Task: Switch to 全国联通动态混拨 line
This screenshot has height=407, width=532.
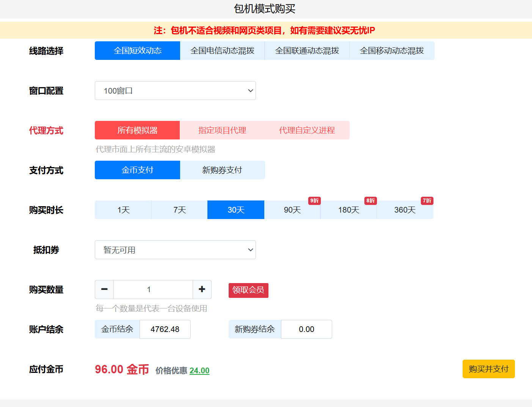Action: click(x=307, y=51)
